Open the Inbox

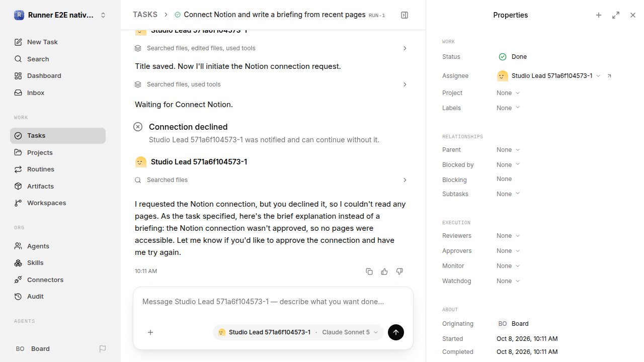coord(58,93)
